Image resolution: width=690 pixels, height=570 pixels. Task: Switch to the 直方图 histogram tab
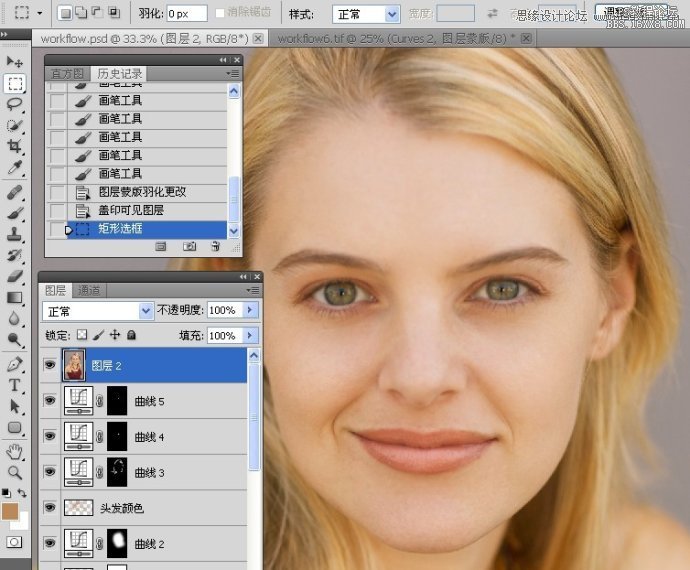coord(67,74)
